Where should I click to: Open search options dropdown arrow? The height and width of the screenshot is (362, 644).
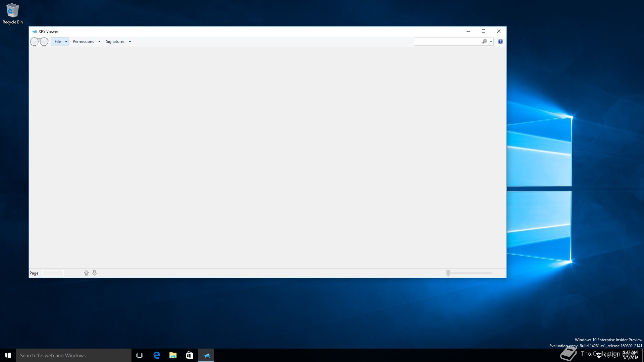491,42
